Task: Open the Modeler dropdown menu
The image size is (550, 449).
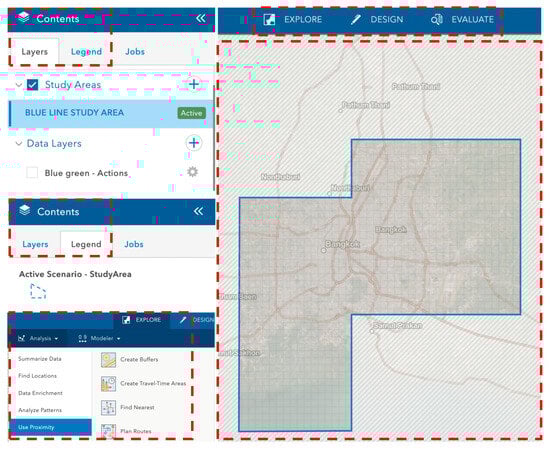Action: tap(99, 338)
